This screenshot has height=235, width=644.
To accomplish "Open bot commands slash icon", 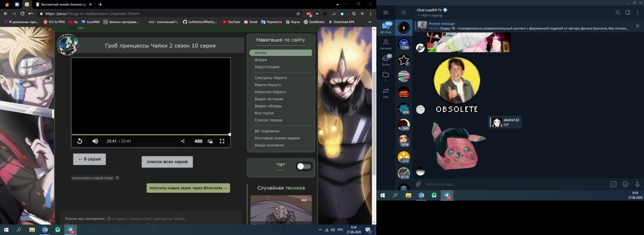I will click(x=613, y=184).
